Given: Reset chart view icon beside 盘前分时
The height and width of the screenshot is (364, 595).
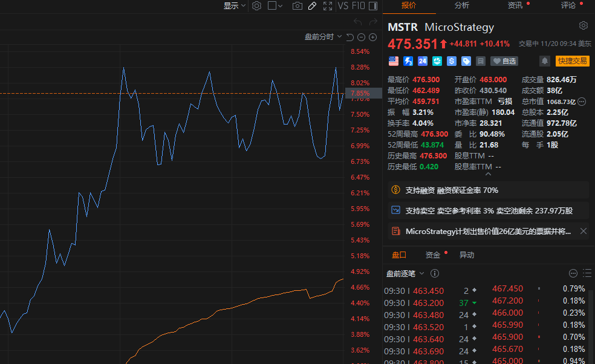Looking at the screenshot, I should 350,37.
